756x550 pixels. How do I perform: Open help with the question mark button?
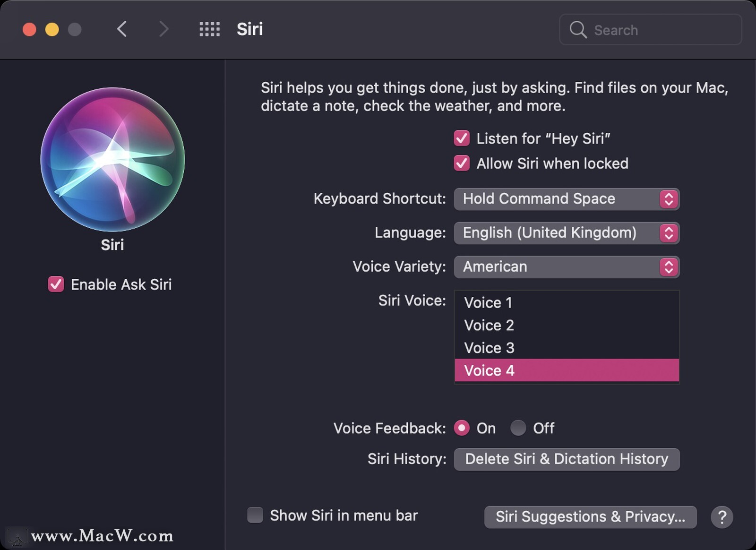(x=722, y=517)
